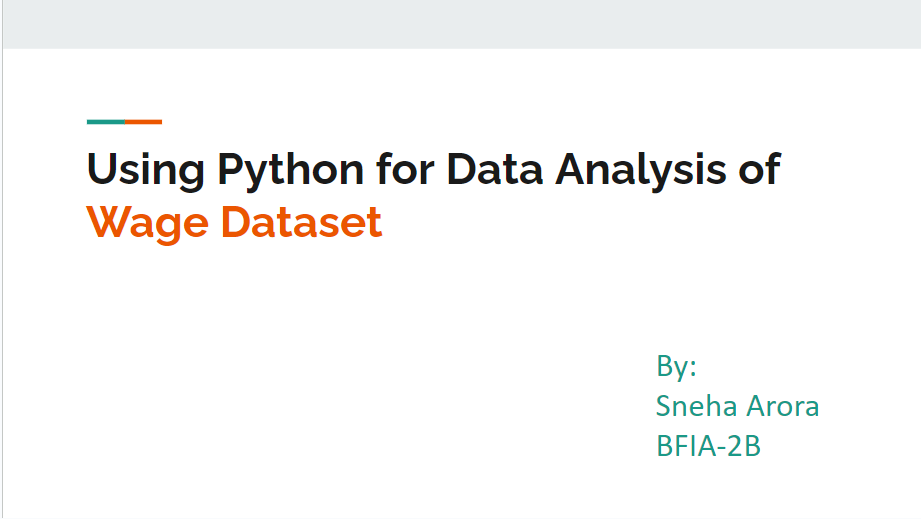Click the orange word "Dataset"
Image resolution: width=921 pixels, height=519 pixels.
click(301, 222)
